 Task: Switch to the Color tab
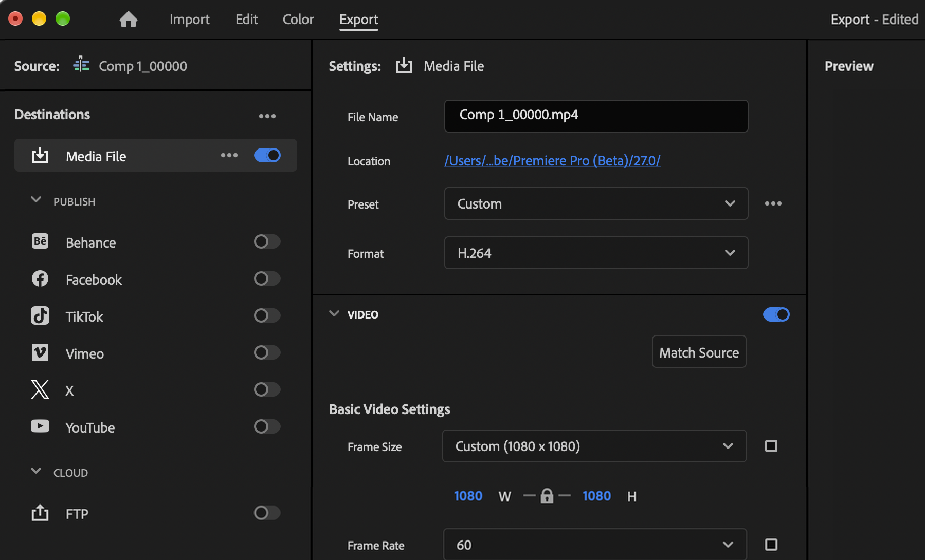coord(298,20)
